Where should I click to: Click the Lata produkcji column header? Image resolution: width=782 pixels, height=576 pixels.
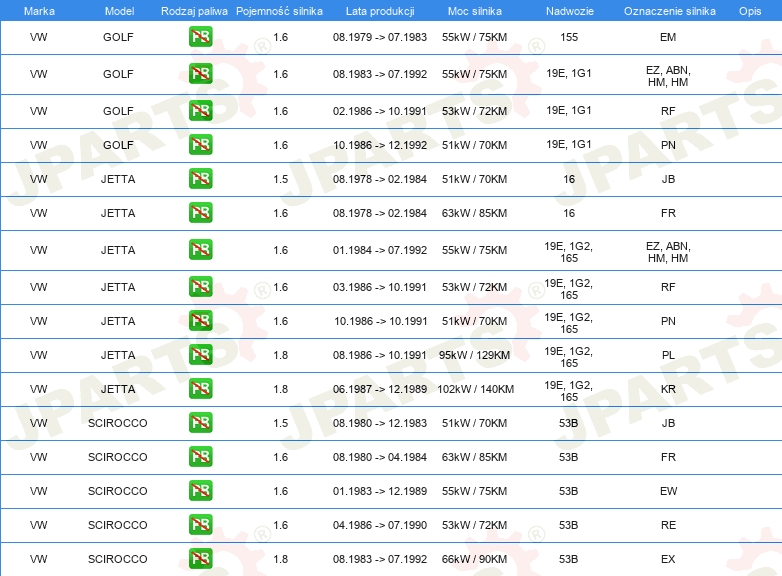(x=380, y=11)
